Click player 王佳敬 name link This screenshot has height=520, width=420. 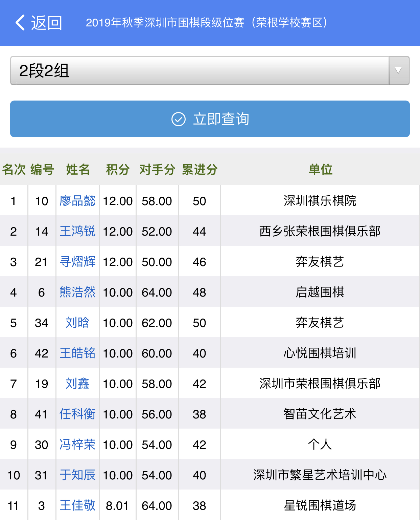click(77, 505)
